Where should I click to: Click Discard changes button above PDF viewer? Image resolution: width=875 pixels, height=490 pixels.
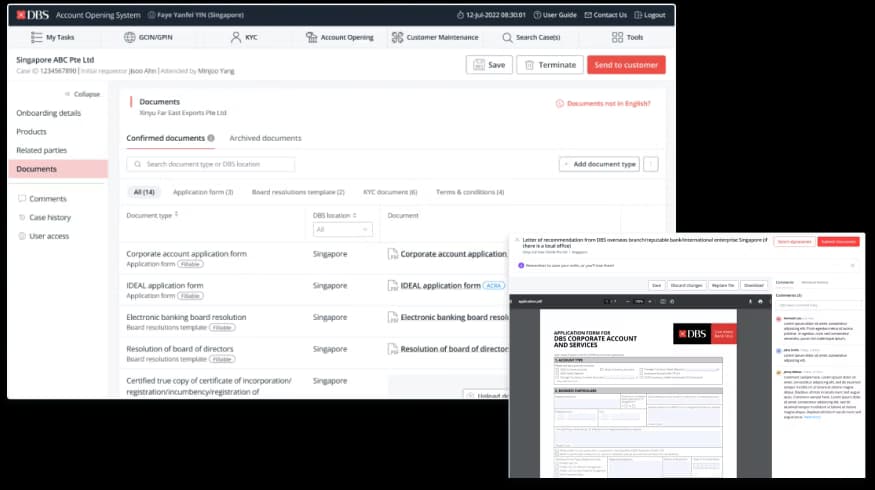[686, 285]
